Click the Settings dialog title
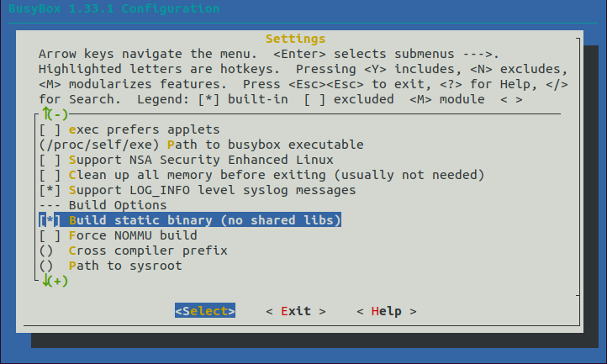Screen dimensions: 607x364 [295, 39]
